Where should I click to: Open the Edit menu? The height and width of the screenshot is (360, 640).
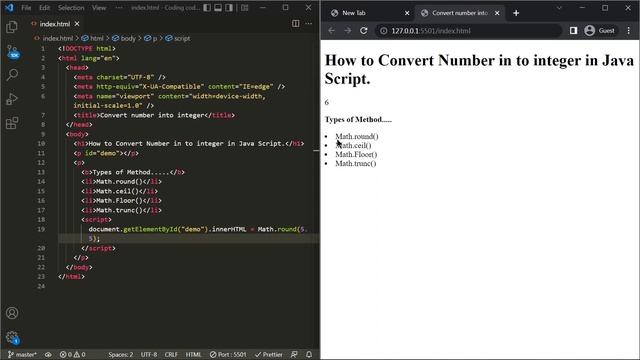(x=44, y=8)
